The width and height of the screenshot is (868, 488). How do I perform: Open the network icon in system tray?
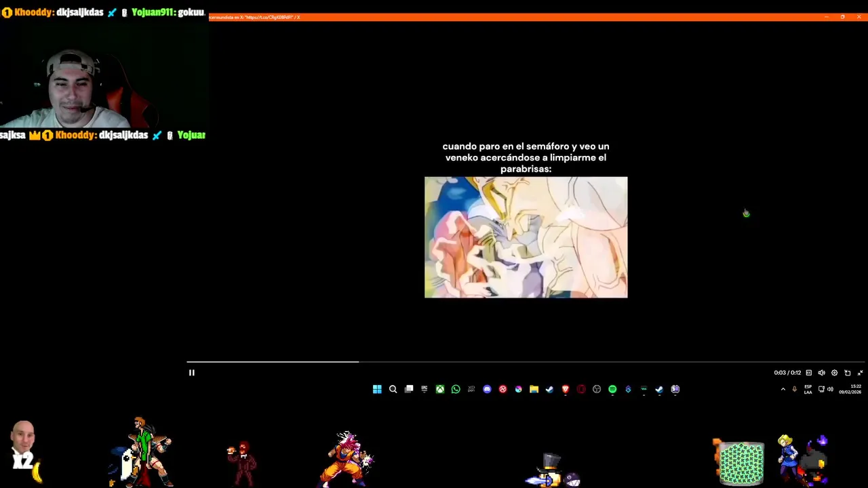[821, 389]
